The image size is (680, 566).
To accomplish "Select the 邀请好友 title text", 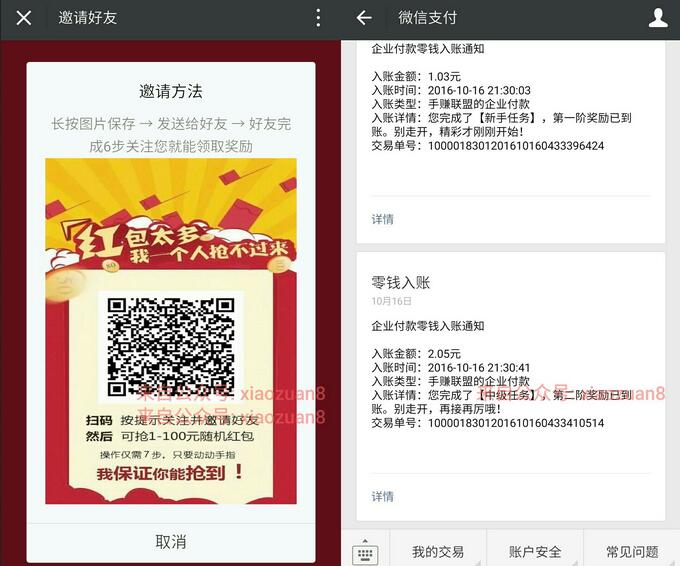I will [x=88, y=18].
